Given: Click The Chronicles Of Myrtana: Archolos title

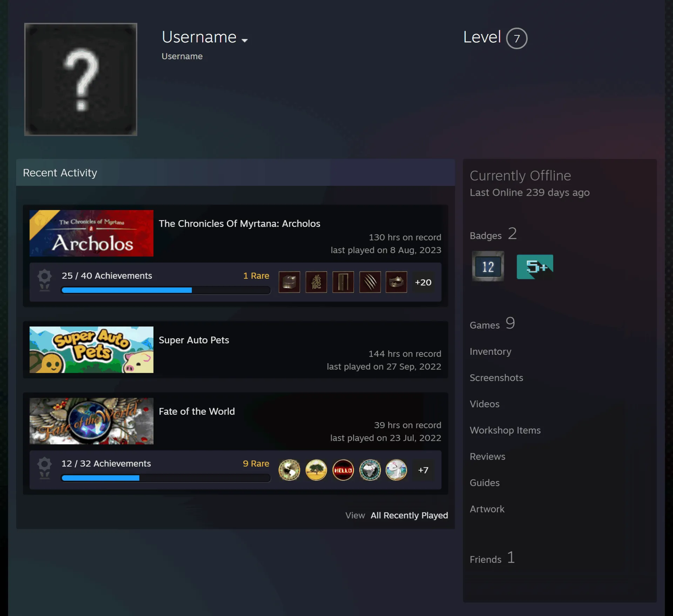Looking at the screenshot, I should [x=239, y=224].
